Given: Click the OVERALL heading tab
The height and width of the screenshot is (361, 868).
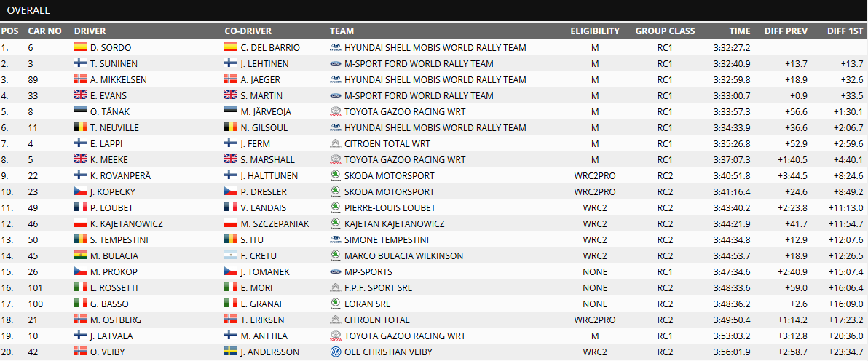Looking at the screenshot, I should coord(28,10).
